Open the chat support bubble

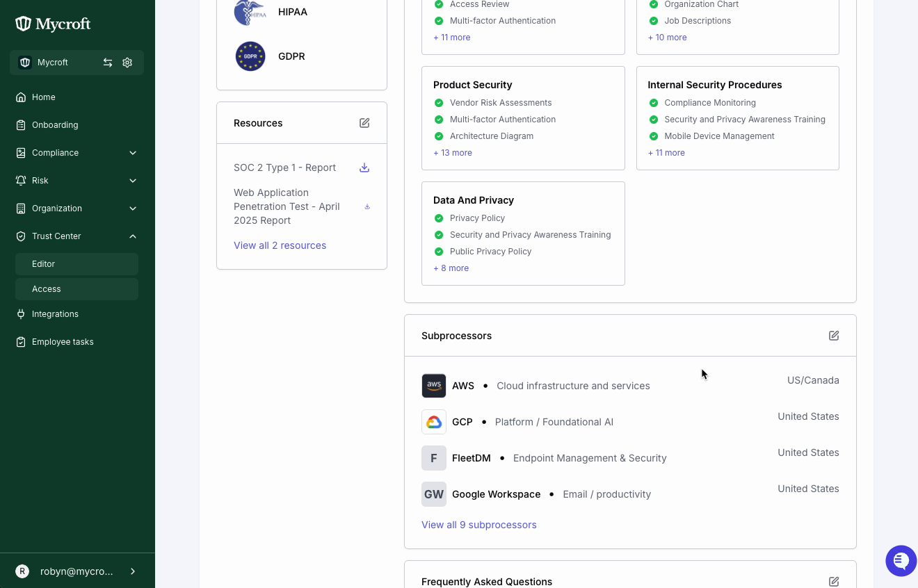pyautogui.click(x=901, y=560)
